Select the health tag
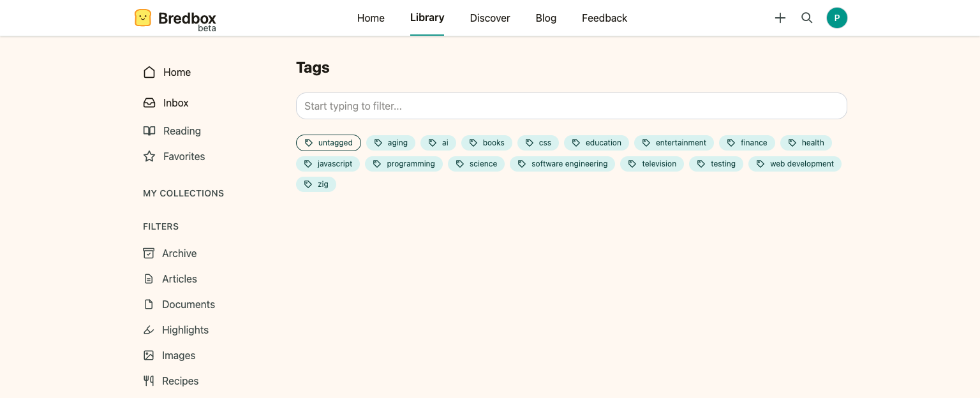The width and height of the screenshot is (980, 398). 806,143
